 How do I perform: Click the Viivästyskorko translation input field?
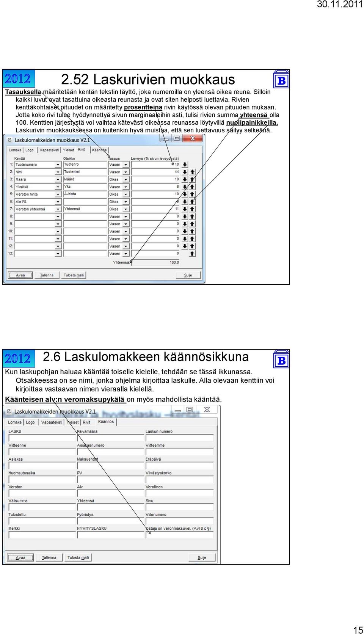[x=179, y=480]
